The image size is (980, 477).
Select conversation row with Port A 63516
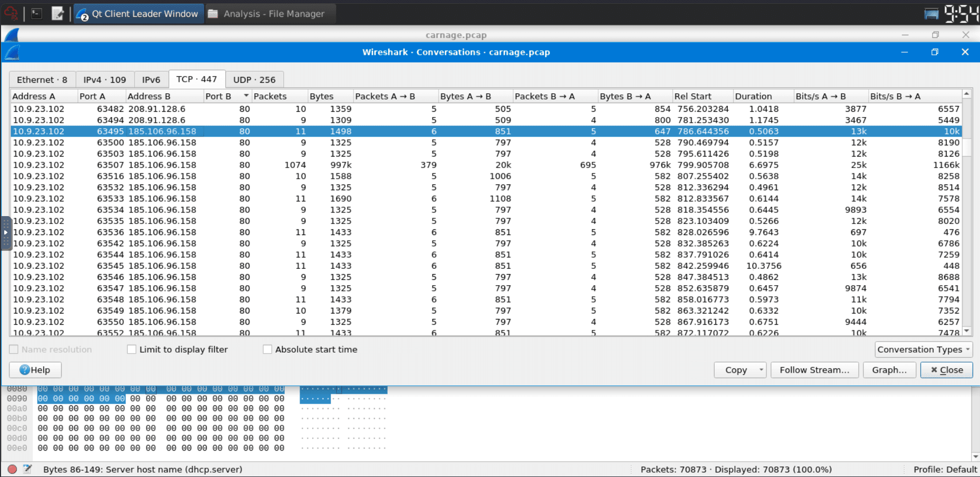pos(486,176)
